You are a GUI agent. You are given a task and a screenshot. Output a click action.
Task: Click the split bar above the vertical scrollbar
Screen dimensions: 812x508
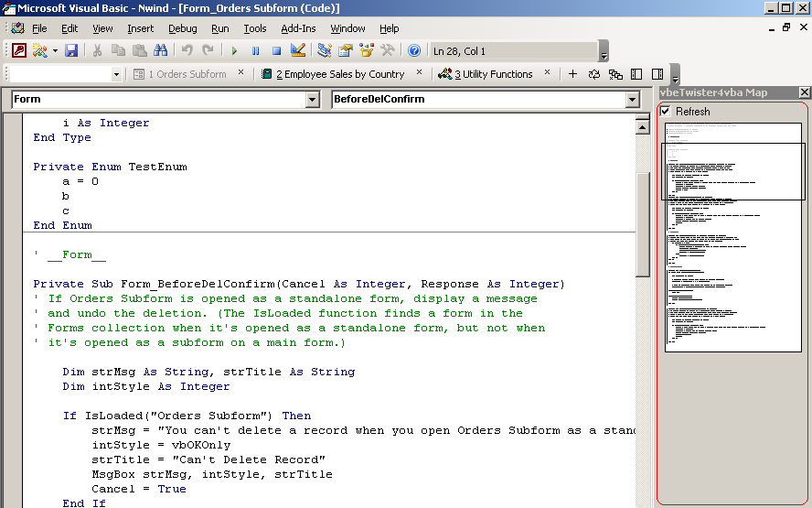click(643, 116)
